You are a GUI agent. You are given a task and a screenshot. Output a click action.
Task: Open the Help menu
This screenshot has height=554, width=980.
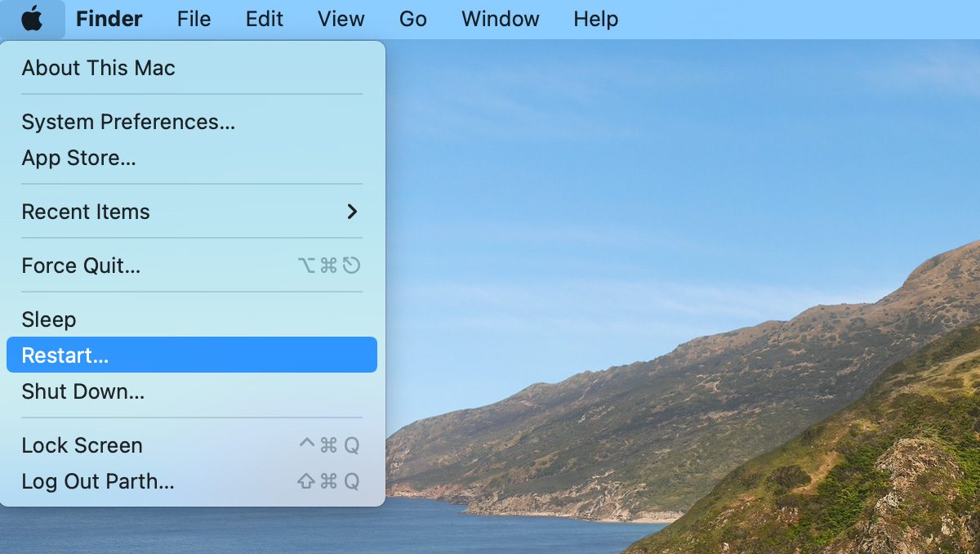point(596,19)
